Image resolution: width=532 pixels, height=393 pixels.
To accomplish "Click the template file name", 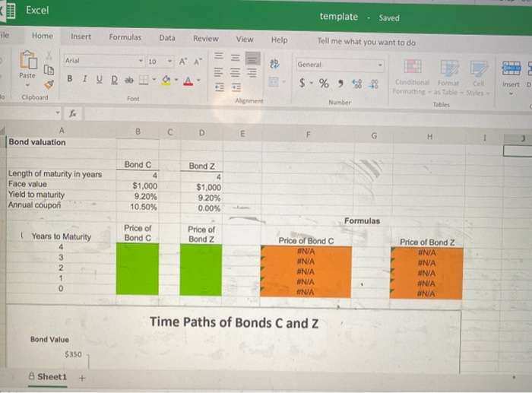I will tap(339, 16).
